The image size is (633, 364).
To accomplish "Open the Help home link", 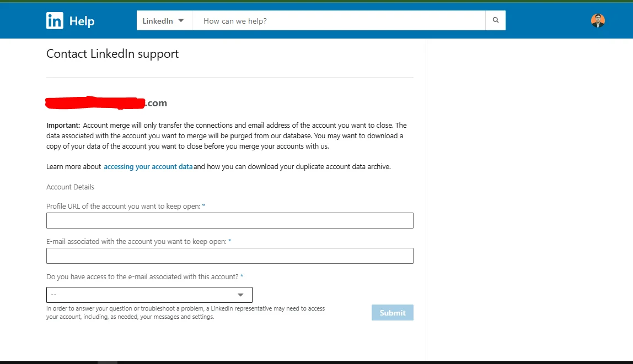I will pyautogui.click(x=82, y=21).
